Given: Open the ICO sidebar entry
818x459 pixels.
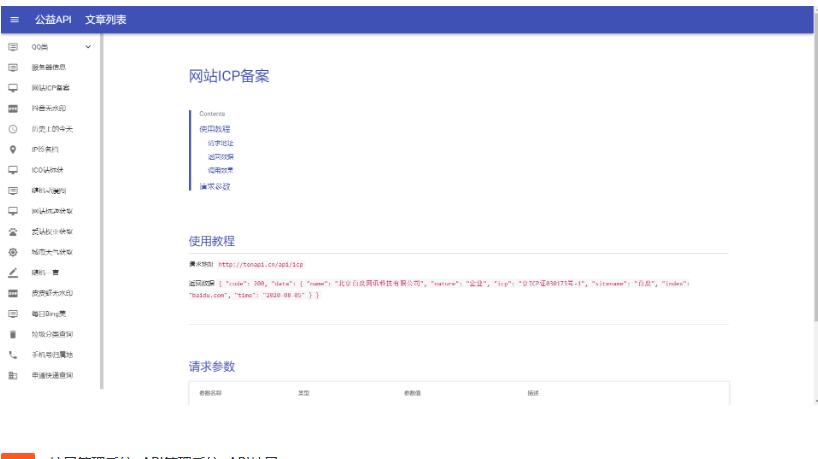Looking at the screenshot, I should [x=47, y=170].
